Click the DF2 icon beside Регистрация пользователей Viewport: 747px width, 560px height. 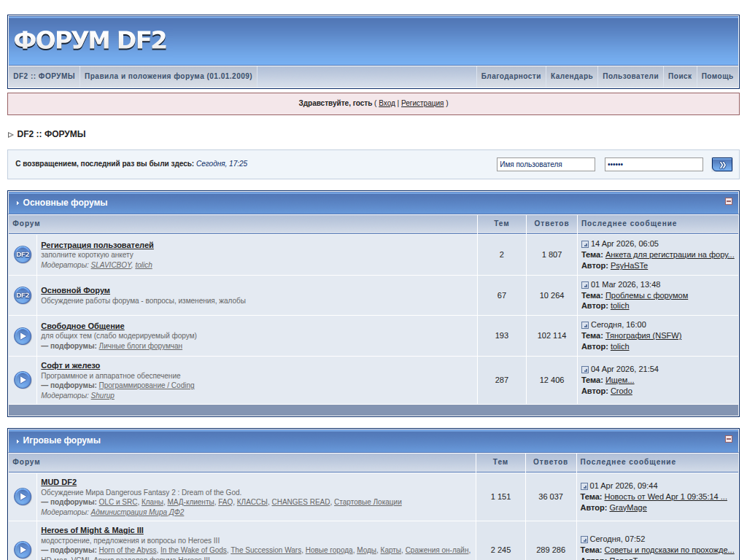pos(23,254)
